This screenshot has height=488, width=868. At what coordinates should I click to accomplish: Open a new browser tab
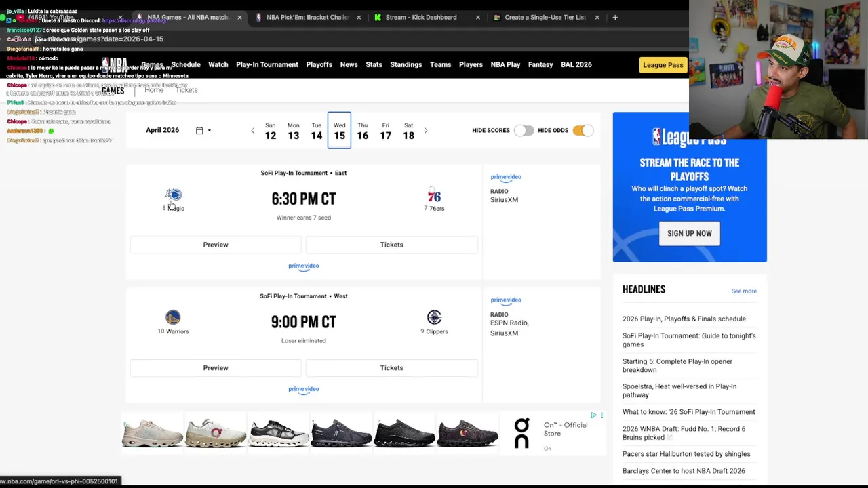[x=615, y=17]
